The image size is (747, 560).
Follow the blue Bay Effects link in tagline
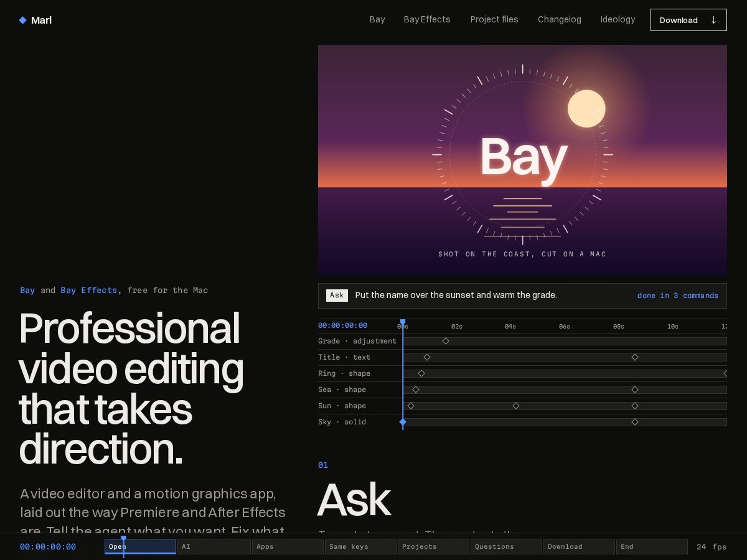tap(88, 290)
